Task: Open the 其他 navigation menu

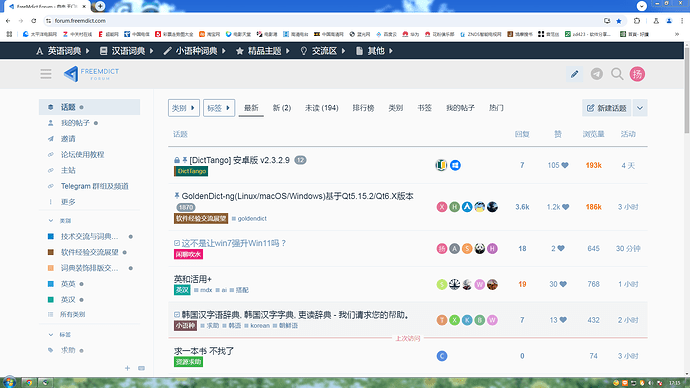Action: point(374,51)
